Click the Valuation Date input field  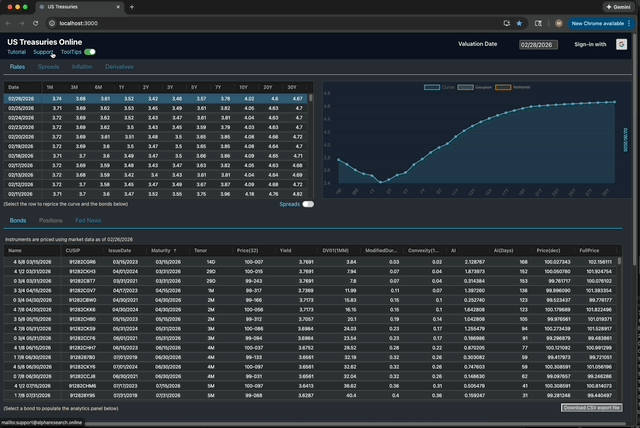coord(537,44)
